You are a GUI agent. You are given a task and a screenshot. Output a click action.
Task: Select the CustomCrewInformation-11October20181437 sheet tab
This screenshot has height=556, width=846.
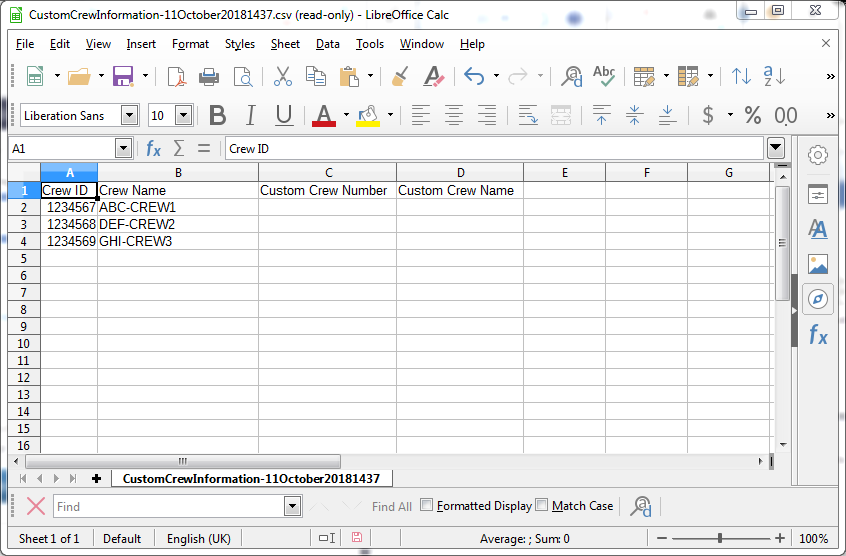click(x=251, y=479)
